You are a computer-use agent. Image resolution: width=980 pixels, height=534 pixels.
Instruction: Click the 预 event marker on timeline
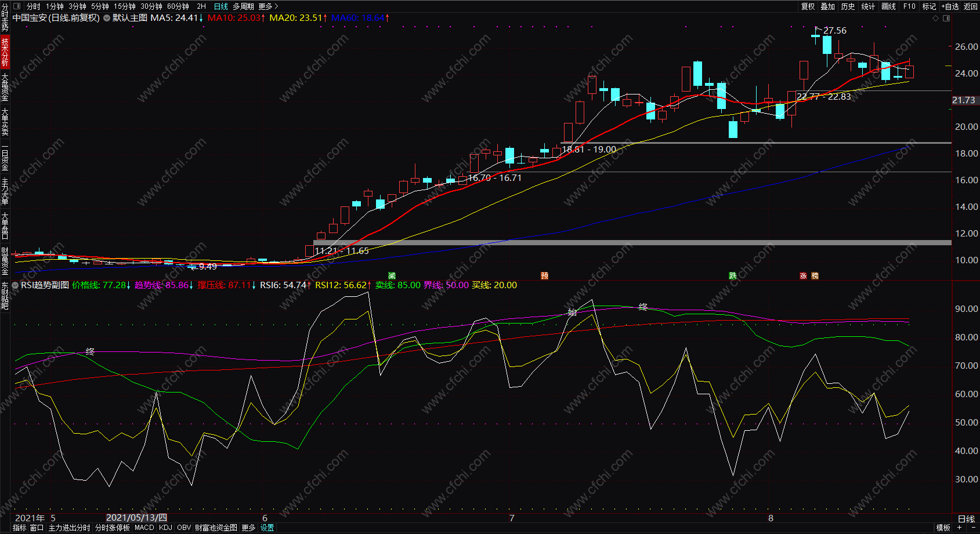544,276
